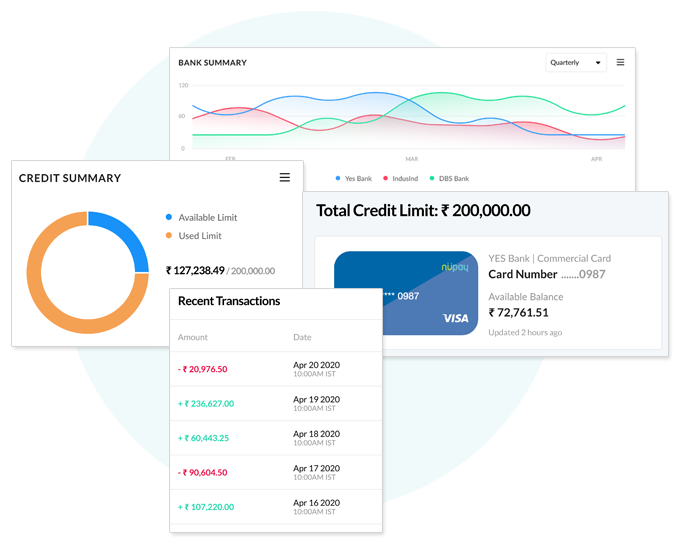Toggle the DBS Bank legend series
The image size is (682, 547).
tap(449, 178)
